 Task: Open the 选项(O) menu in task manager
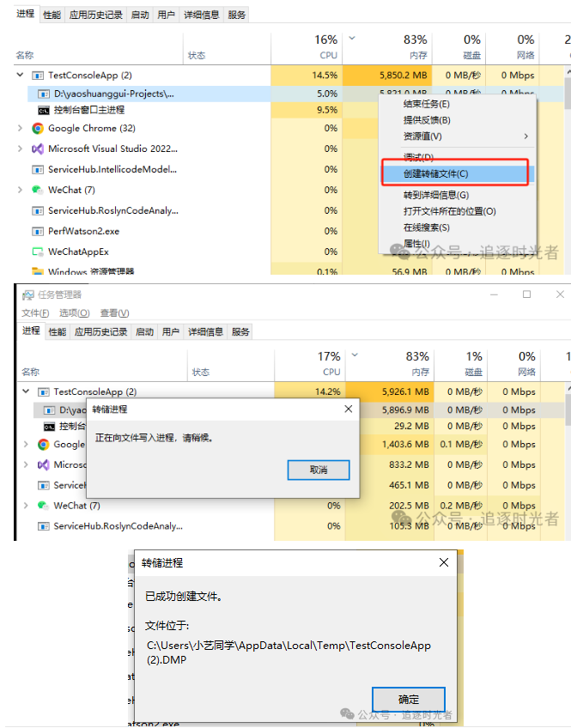[75, 313]
